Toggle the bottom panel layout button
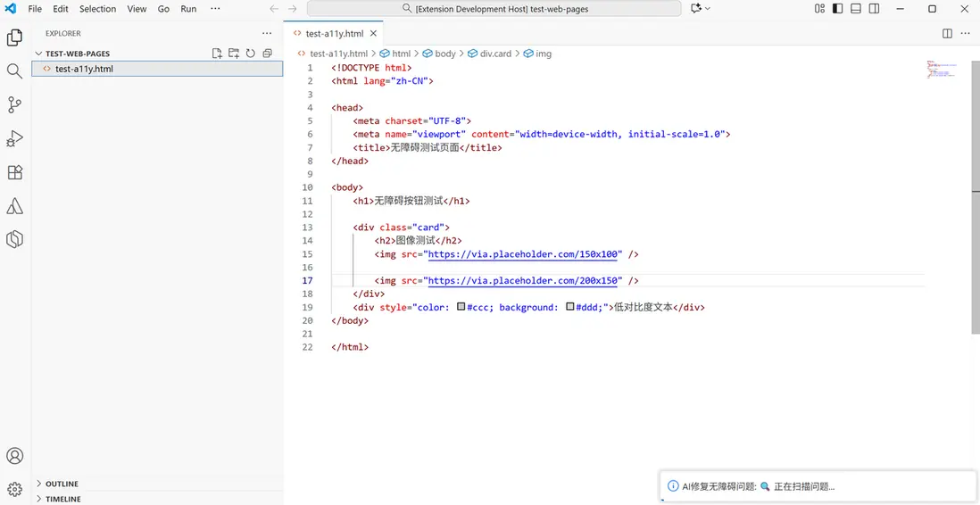Screen dimensions: 980x505 [x=856, y=9]
